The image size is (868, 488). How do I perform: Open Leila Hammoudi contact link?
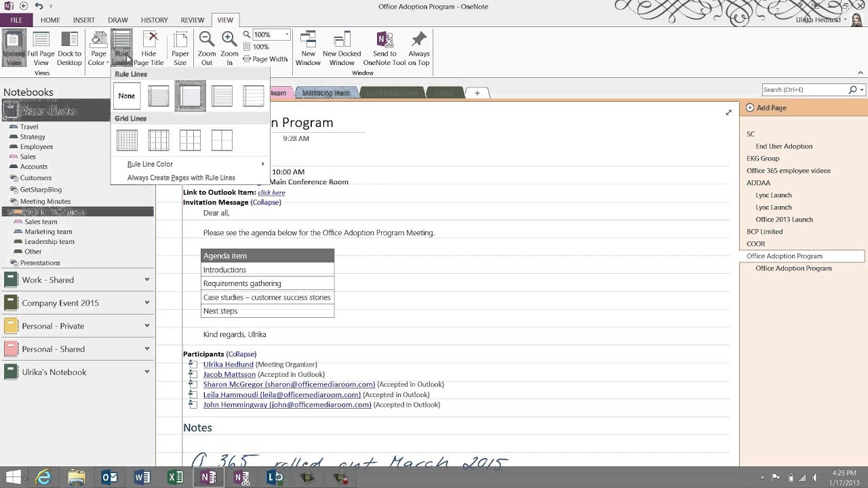point(281,394)
